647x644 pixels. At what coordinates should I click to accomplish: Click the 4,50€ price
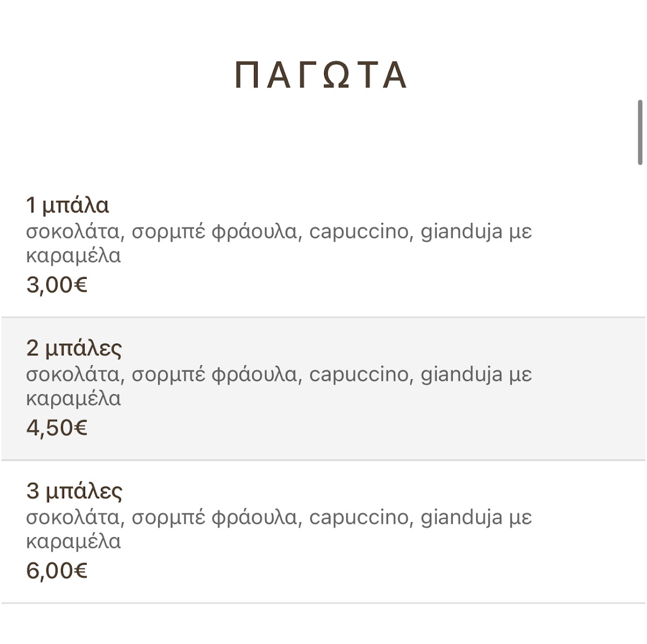57,428
